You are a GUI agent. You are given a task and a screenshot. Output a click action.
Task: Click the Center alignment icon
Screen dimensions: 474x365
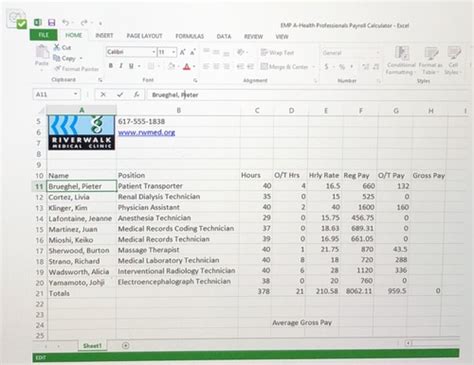(x=216, y=67)
